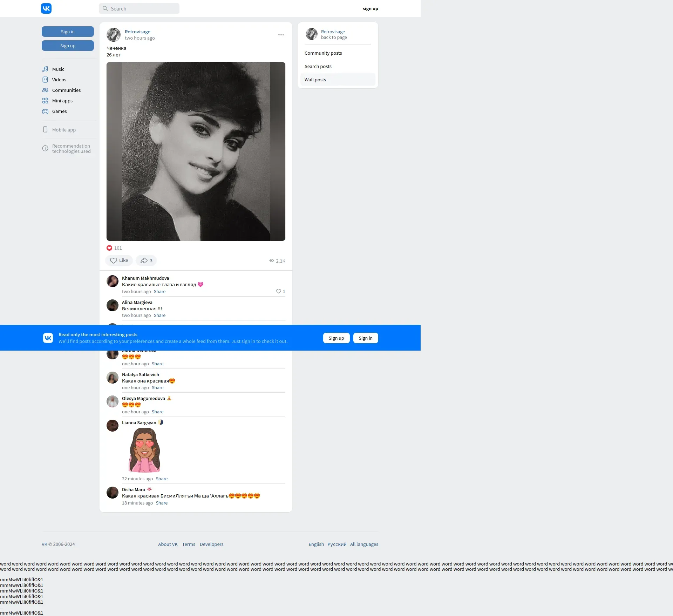Select Search posts in right panel
The width and height of the screenshot is (673, 616).
pos(318,66)
